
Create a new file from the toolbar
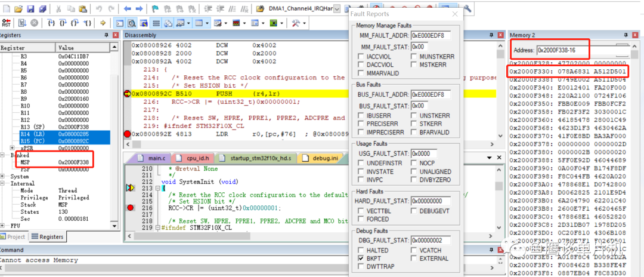pyautogui.click(x=7, y=8)
